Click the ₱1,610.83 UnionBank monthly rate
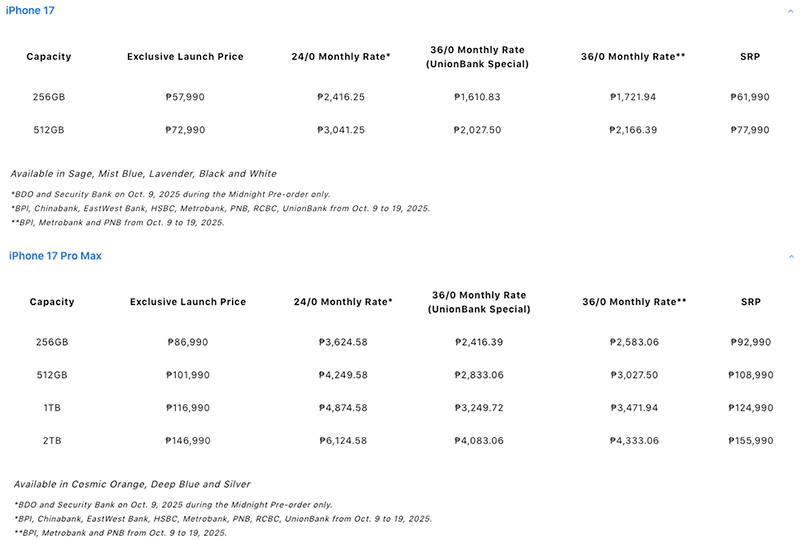The image size is (800, 540). coord(476,96)
